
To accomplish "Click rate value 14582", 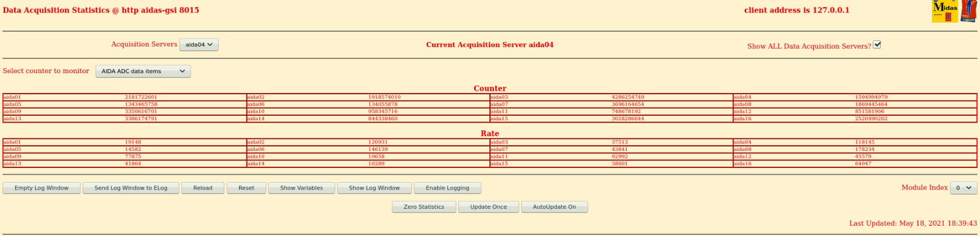I will [133, 149].
